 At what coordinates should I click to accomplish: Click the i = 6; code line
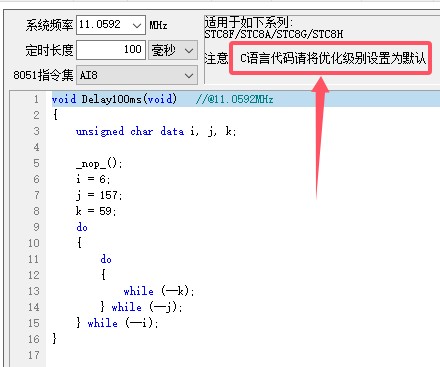click(93, 179)
